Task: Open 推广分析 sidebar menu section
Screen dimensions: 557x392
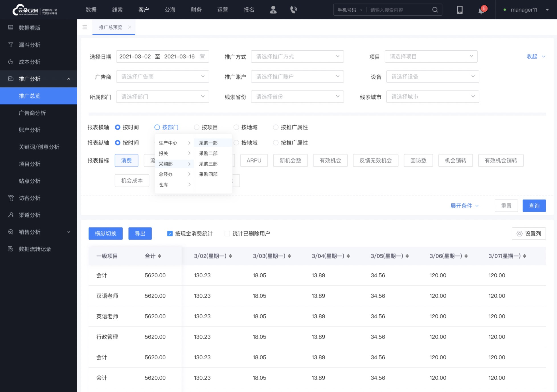Action: pos(38,79)
